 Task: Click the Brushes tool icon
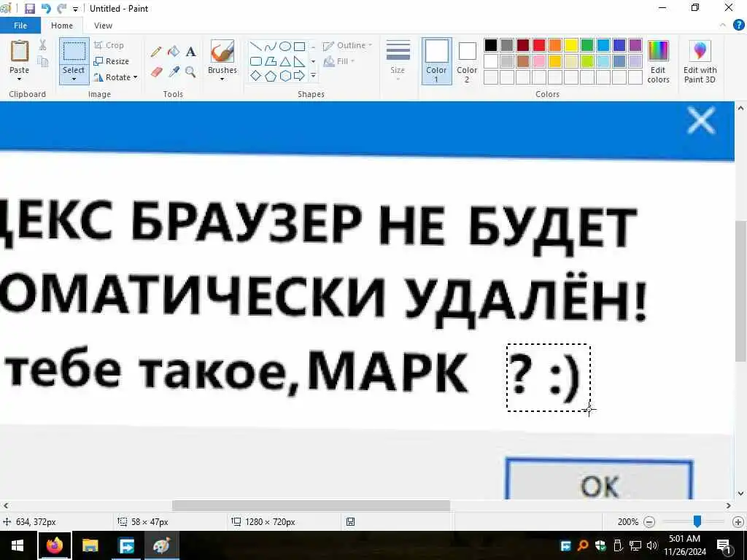[222, 52]
